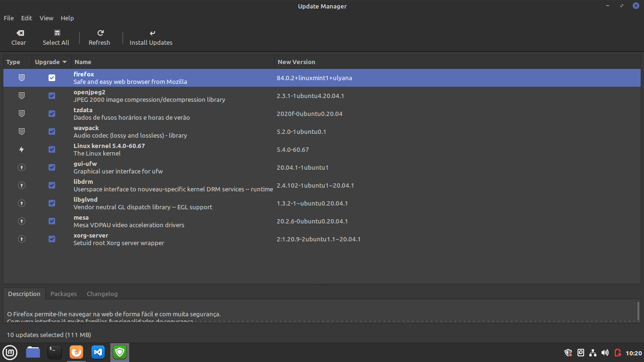Image resolution: width=644 pixels, height=362 pixels.
Task: Open the Linux Mint start menu
Action: pyautogui.click(x=10, y=352)
